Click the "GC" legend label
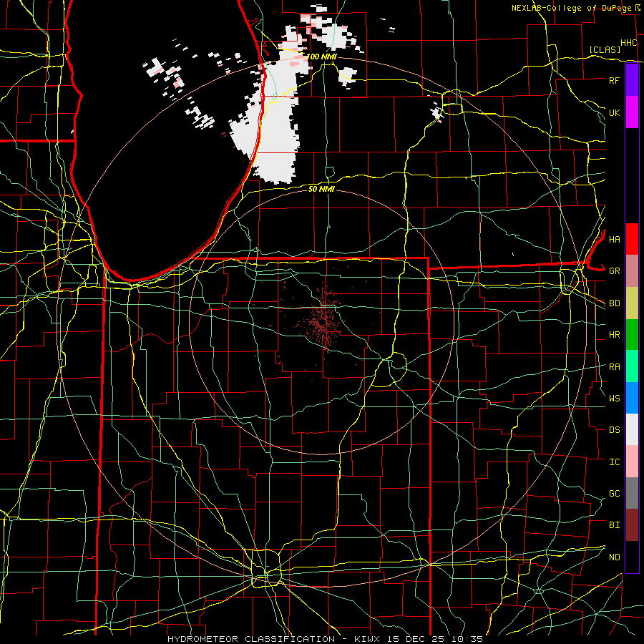Image resolution: width=644 pixels, height=644 pixels. (614, 494)
